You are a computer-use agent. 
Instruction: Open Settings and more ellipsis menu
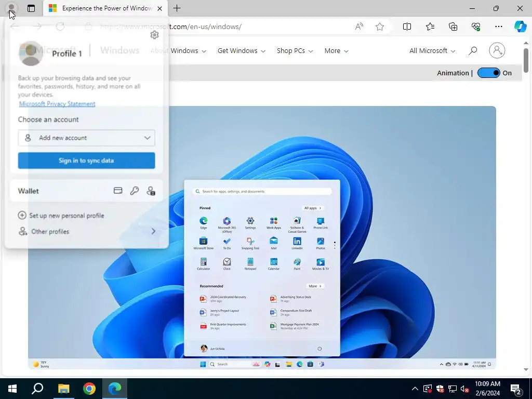tap(498, 26)
